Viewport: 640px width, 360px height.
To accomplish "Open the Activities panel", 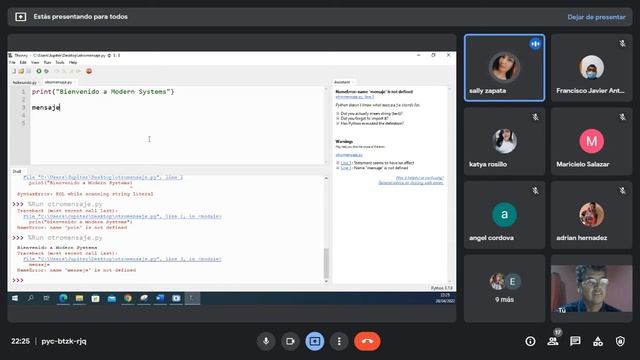I will (598, 341).
